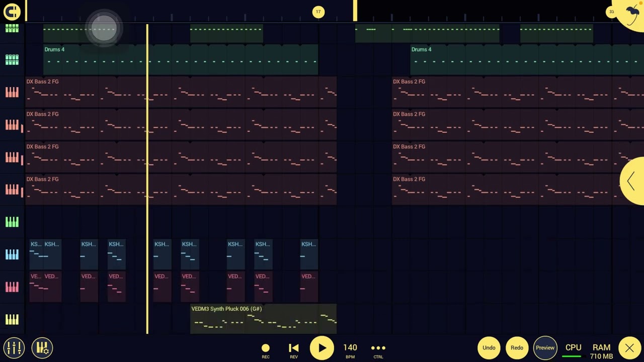Select the yellow Synth Pluck track piano icon
The height and width of the screenshot is (362, 644).
click(12, 319)
